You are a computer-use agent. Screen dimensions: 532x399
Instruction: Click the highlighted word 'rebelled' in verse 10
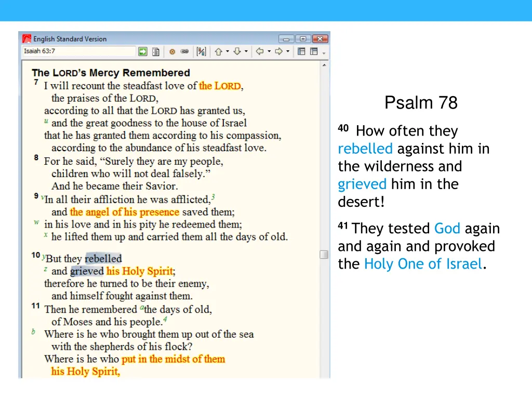pos(103,259)
